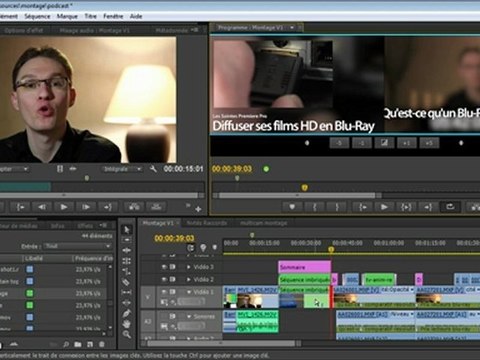
Task: Select the Slip tool
Action: (x=127, y=292)
